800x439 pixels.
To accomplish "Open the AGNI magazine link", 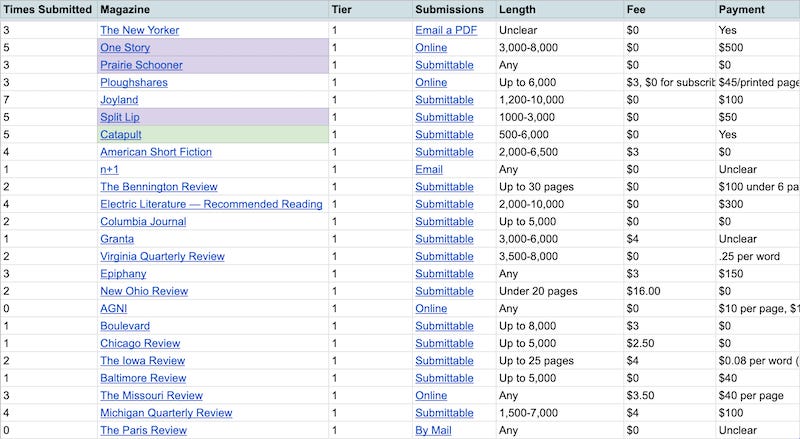I will 113,308.
